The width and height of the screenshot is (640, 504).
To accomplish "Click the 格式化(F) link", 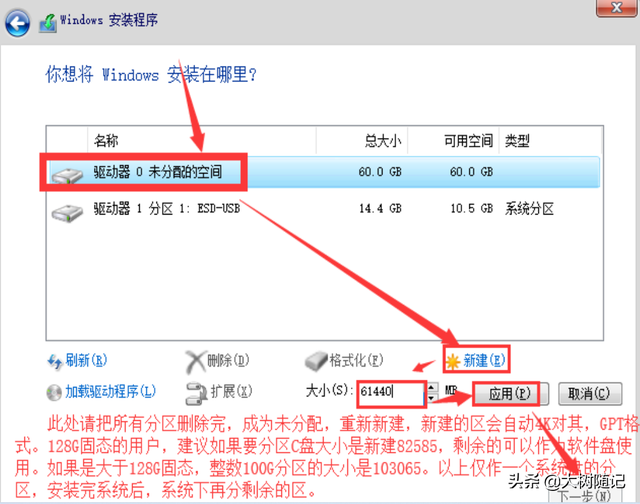I will click(356, 360).
